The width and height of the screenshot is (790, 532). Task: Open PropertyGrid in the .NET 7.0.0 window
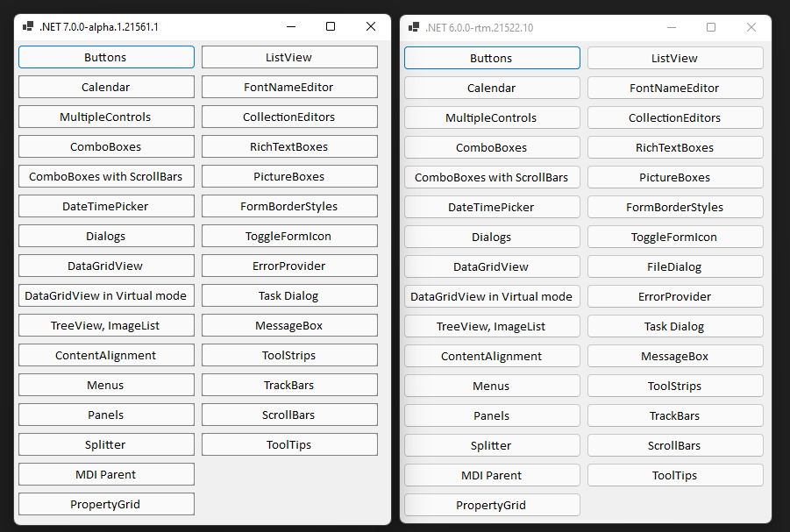pos(106,503)
